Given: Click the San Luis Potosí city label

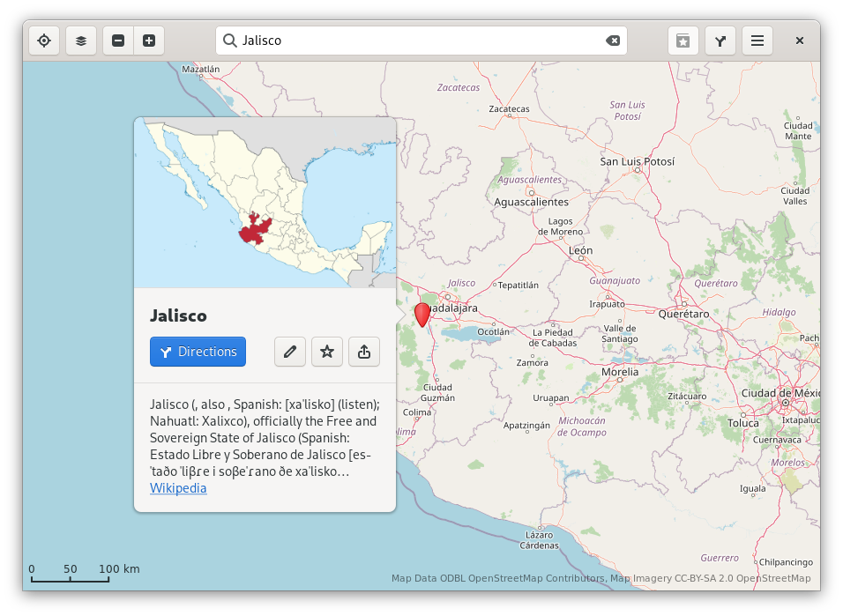Looking at the screenshot, I should click(x=637, y=161).
